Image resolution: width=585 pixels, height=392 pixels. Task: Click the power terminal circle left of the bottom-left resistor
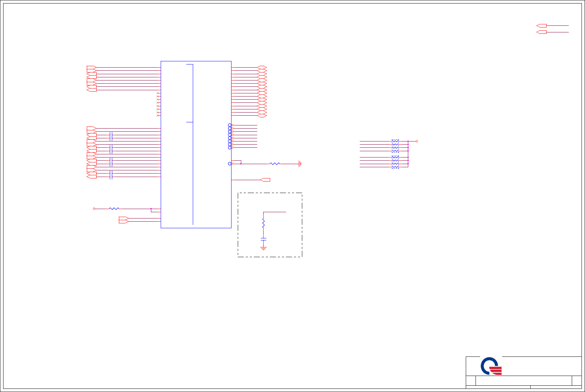tap(94, 209)
